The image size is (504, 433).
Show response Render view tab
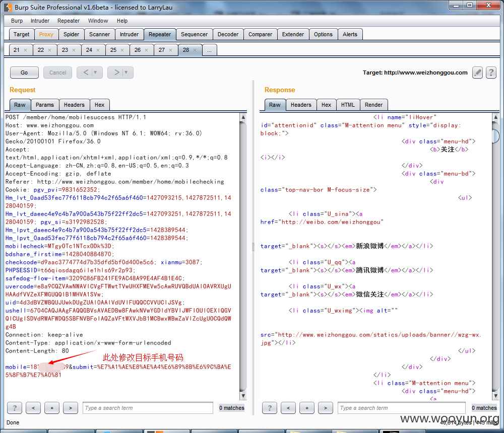click(374, 105)
